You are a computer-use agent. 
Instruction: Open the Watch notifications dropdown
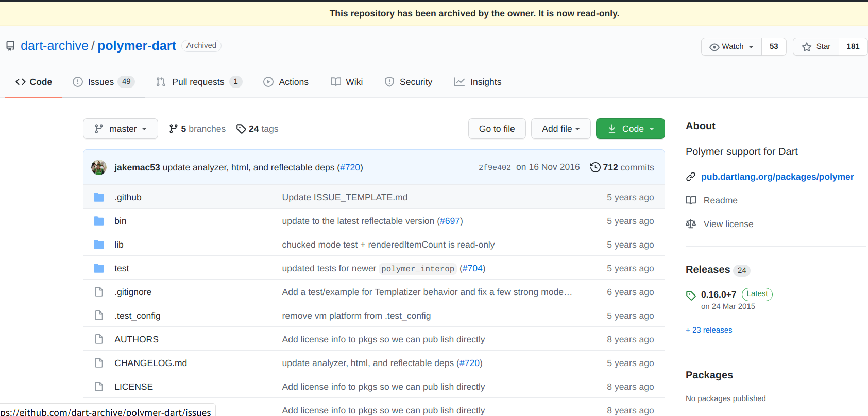(731, 46)
